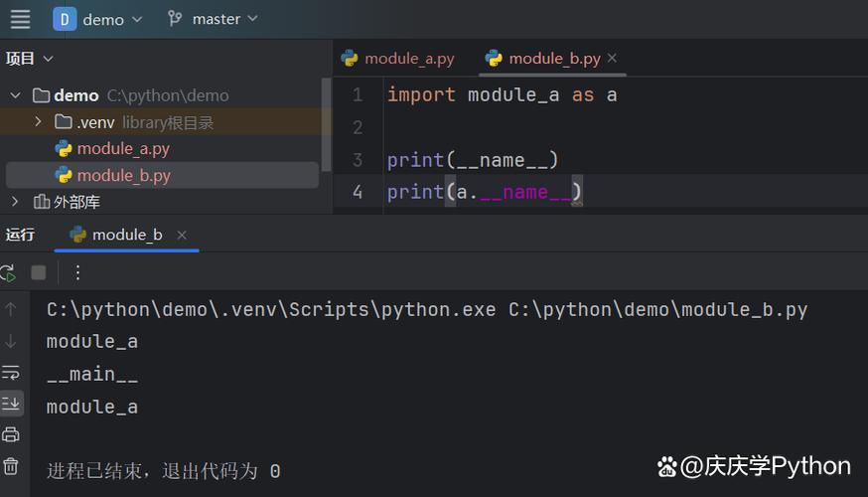Viewport: 868px width, 497px height.
Task: Toggle scroll to end of output
Action: (11, 403)
